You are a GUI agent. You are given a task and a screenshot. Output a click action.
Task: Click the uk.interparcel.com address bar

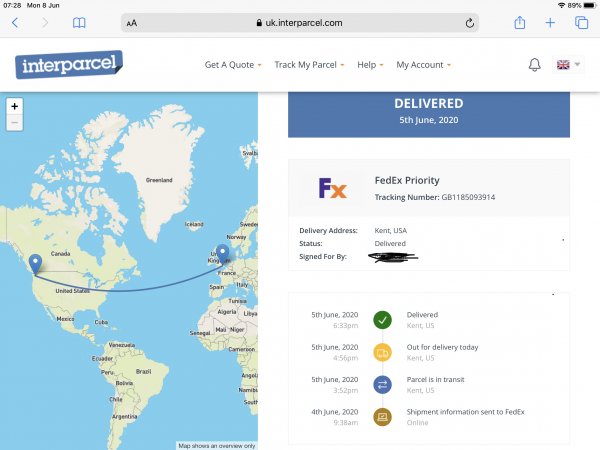[x=300, y=23]
